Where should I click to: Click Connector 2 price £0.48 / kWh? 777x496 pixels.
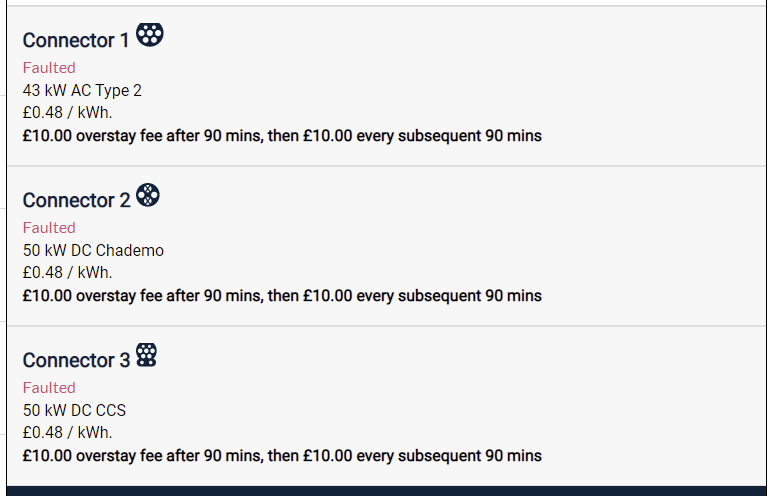[x=67, y=273]
